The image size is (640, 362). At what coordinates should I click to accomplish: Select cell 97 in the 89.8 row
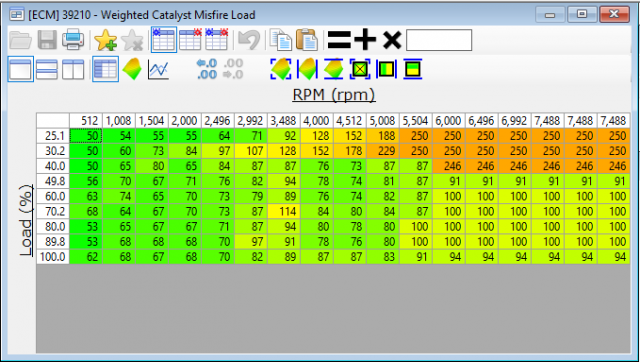(251, 242)
